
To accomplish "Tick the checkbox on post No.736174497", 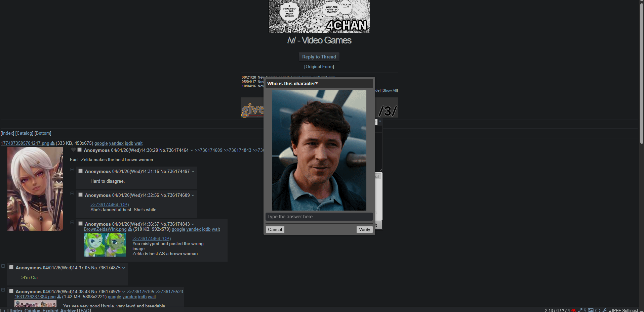I will [81, 171].
